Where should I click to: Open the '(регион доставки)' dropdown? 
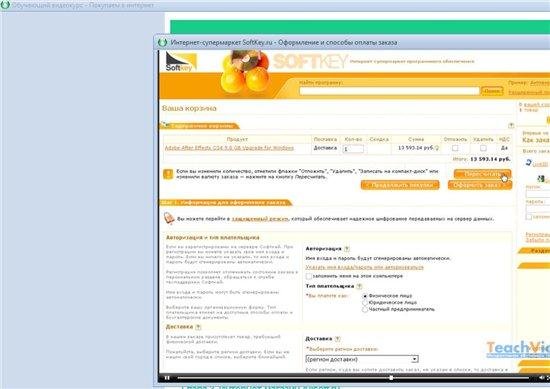[x=362, y=359]
